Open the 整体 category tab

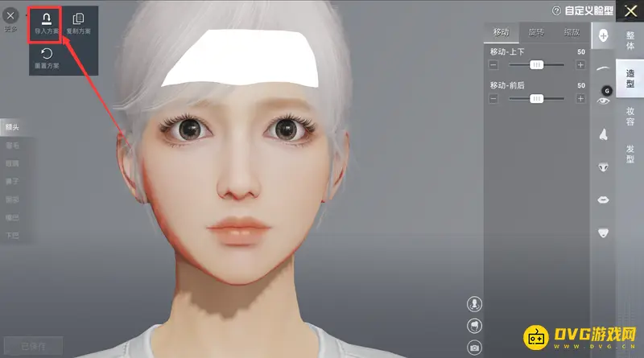pyautogui.click(x=630, y=41)
